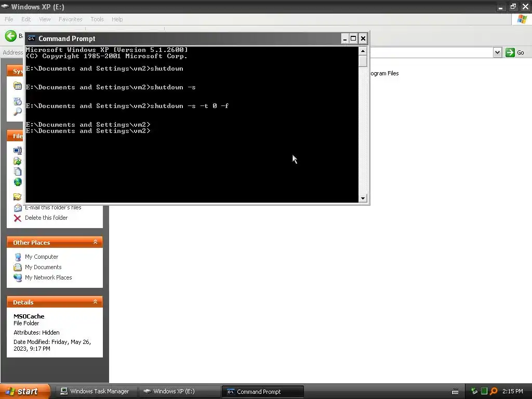
Task: Click the green Back arrow in Explorer
Action: (10, 36)
